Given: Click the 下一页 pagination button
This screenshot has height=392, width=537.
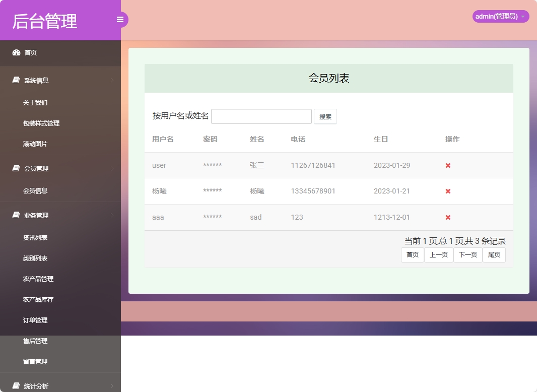Looking at the screenshot, I should pyautogui.click(x=467, y=254).
